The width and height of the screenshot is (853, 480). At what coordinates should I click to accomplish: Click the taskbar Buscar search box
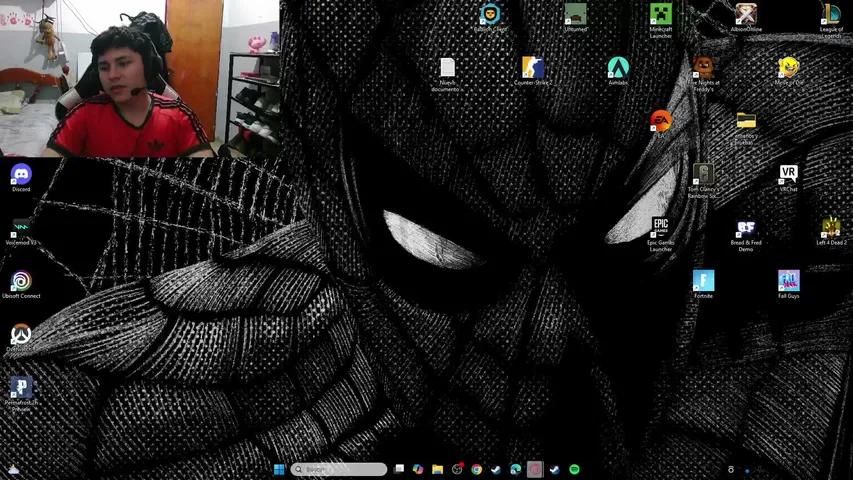[x=338, y=469]
